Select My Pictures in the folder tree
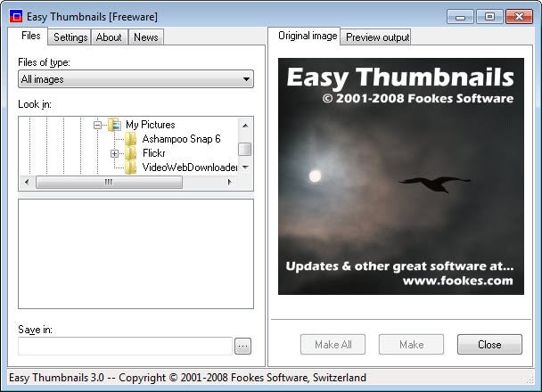 (x=151, y=125)
